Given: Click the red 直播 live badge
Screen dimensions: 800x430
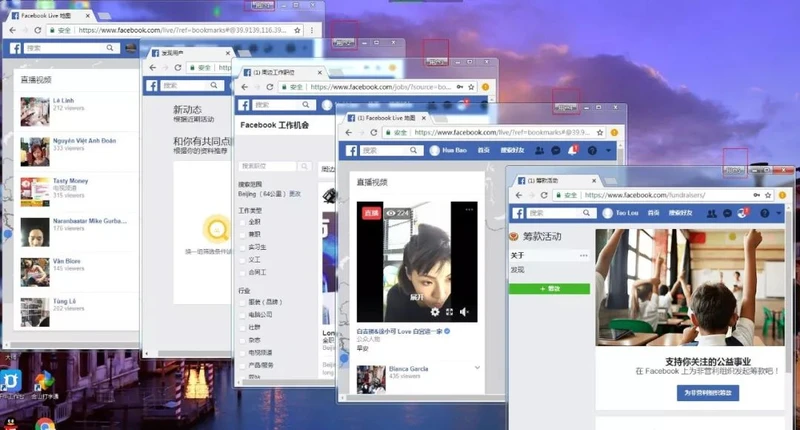Looking at the screenshot, I should click(371, 213).
